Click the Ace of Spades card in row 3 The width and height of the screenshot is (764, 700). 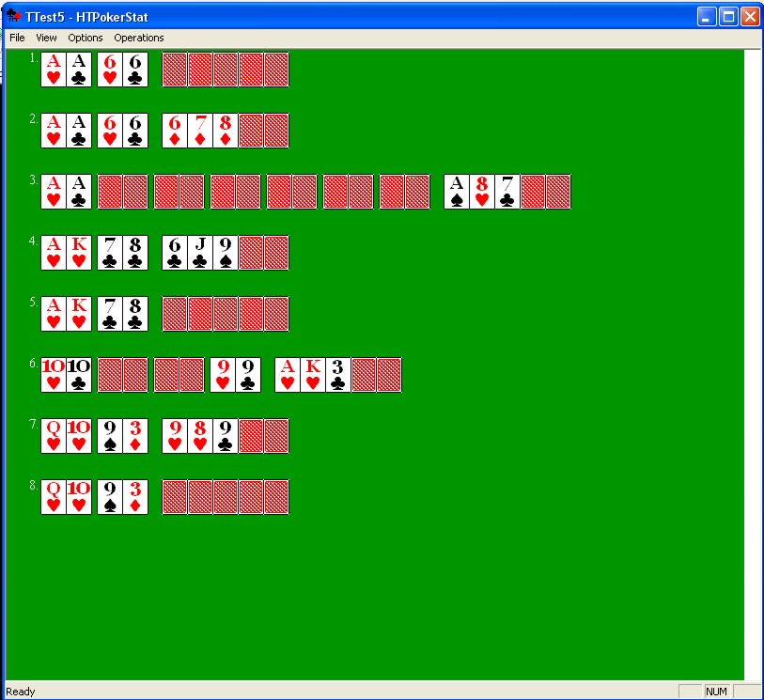[x=457, y=192]
